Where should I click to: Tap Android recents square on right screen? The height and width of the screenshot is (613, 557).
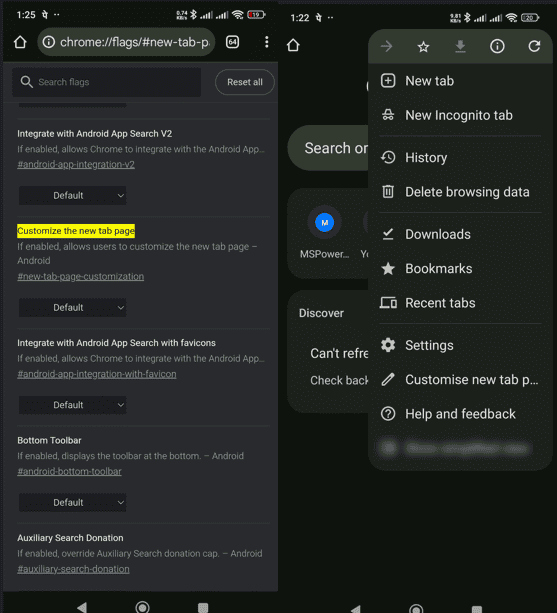[x=477, y=609]
